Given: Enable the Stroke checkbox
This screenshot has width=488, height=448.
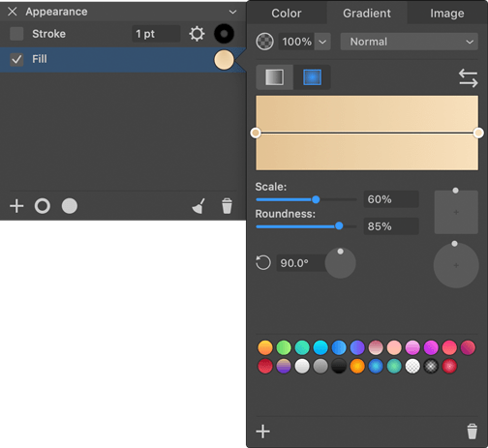Looking at the screenshot, I should [x=16, y=34].
